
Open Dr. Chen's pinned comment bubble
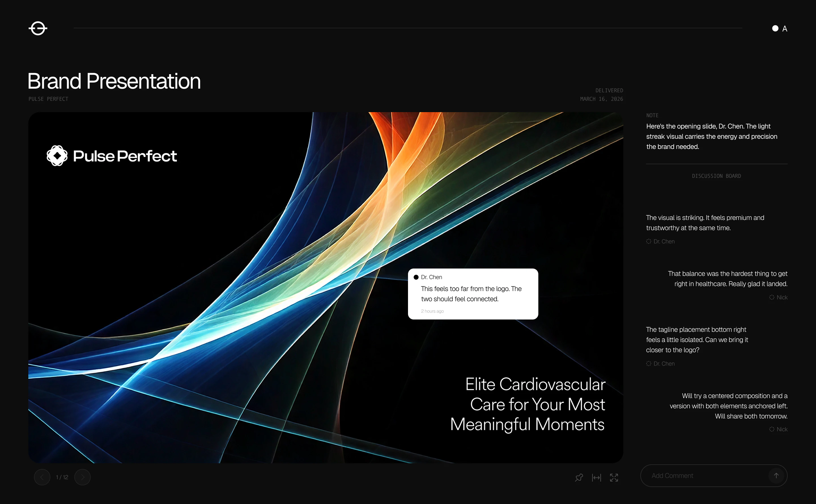coord(473,294)
